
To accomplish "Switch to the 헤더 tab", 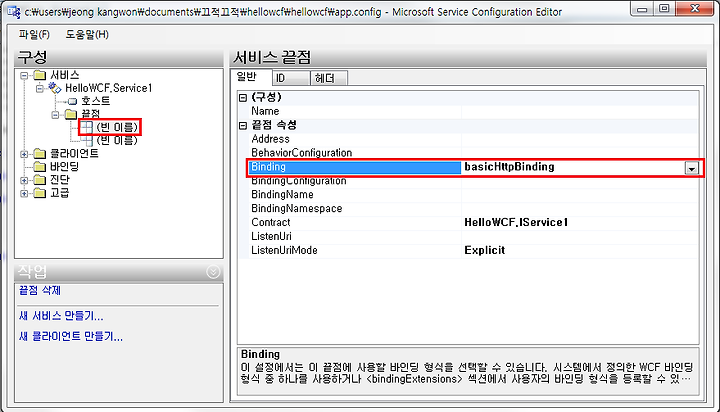I will pyautogui.click(x=329, y=78).
